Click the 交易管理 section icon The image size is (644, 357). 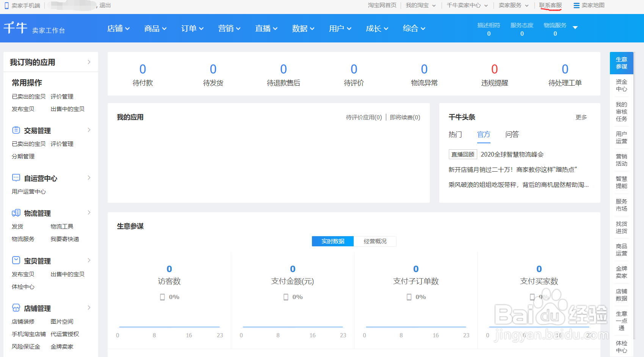coord(16,130)
